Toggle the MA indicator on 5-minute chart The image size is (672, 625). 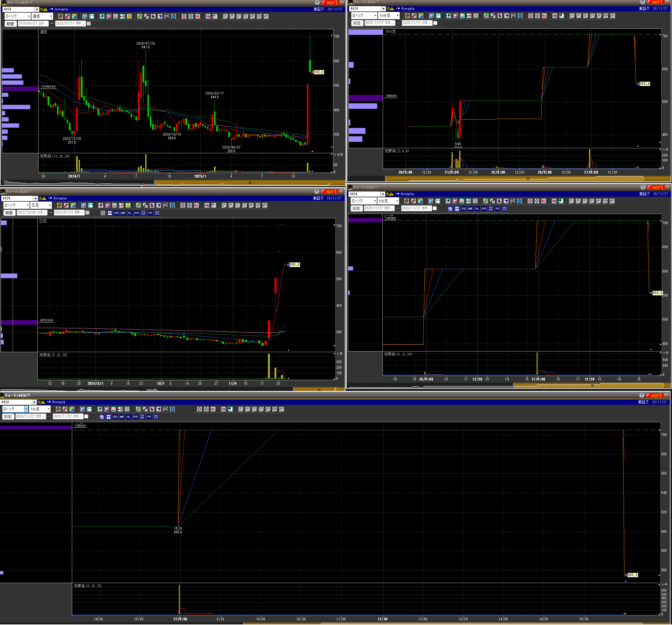click(457, 208)
